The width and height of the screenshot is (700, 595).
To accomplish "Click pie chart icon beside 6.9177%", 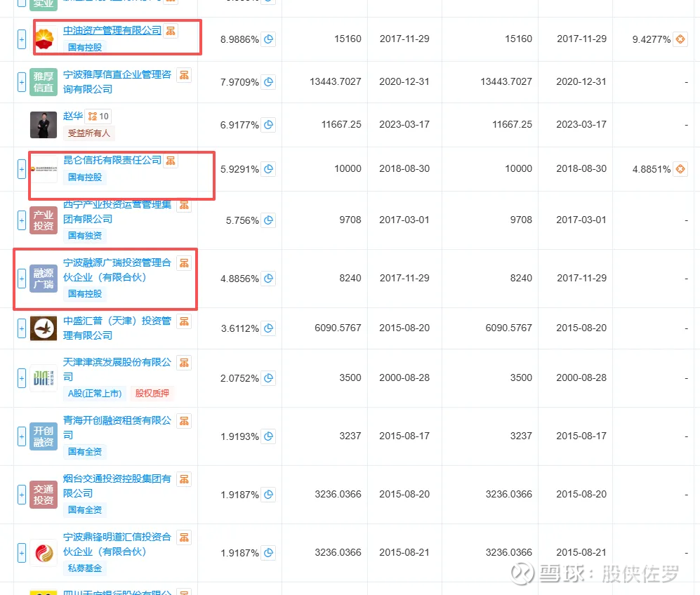I will pyautogui.click(x=268, y=125).
